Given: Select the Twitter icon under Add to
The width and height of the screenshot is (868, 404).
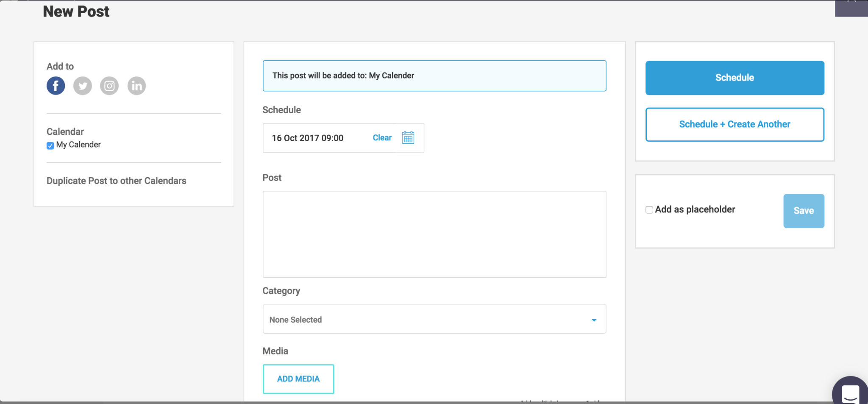Looking at the screenshot, I should coord(83,86).
